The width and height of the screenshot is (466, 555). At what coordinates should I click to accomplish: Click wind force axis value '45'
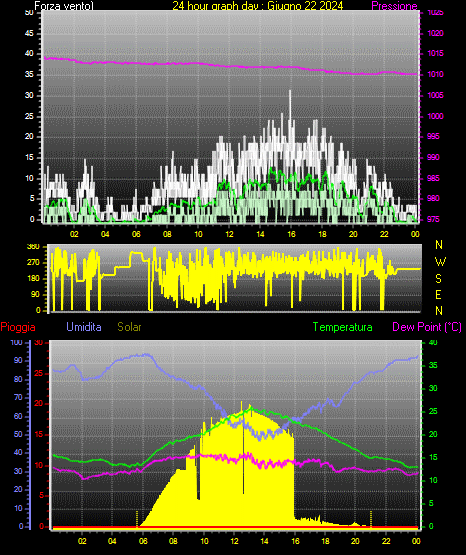click(29, 33)
